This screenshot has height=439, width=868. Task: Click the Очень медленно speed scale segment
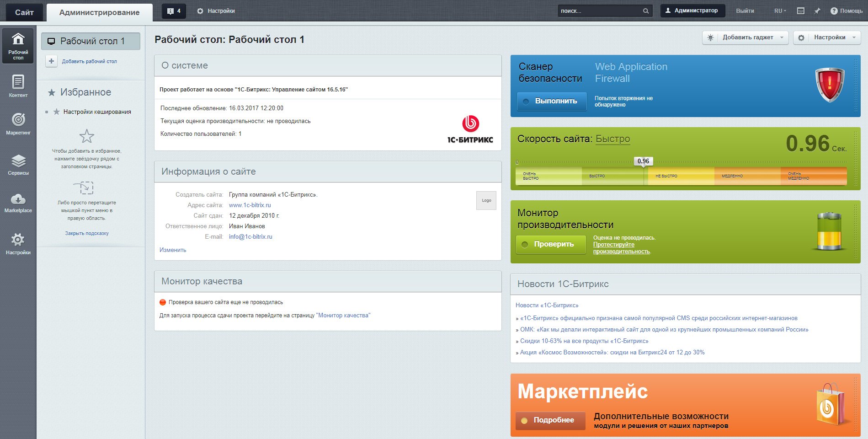(x=814, y=176)
